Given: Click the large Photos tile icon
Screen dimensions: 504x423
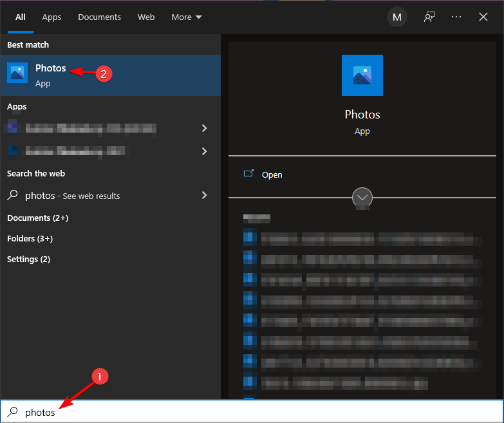Looking at the screenshot, I should point(362,75).
